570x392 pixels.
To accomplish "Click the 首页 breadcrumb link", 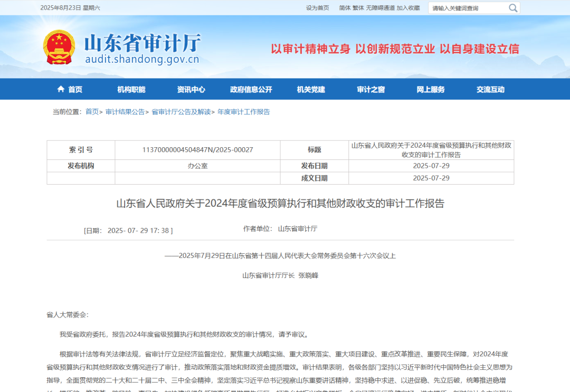I will click(x=92, y=112).
